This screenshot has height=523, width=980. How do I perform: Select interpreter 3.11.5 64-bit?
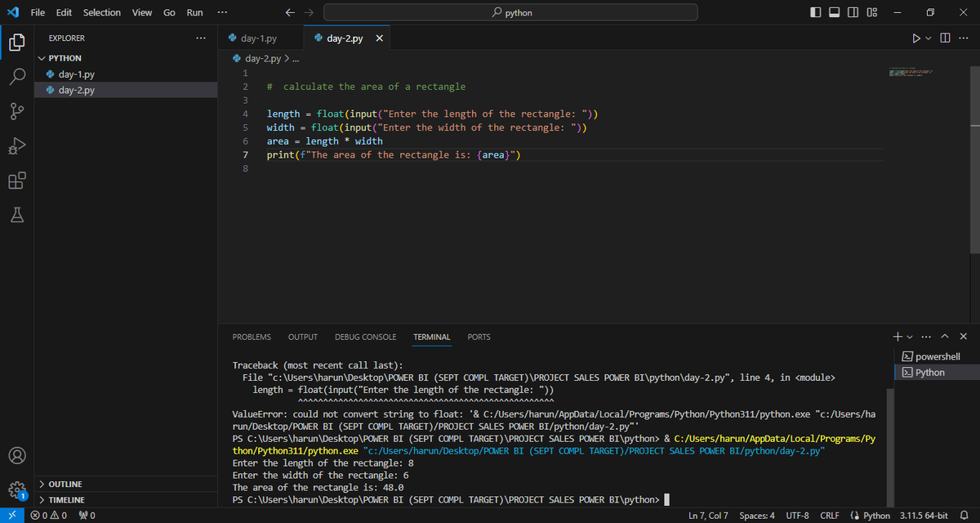point(924,516)
